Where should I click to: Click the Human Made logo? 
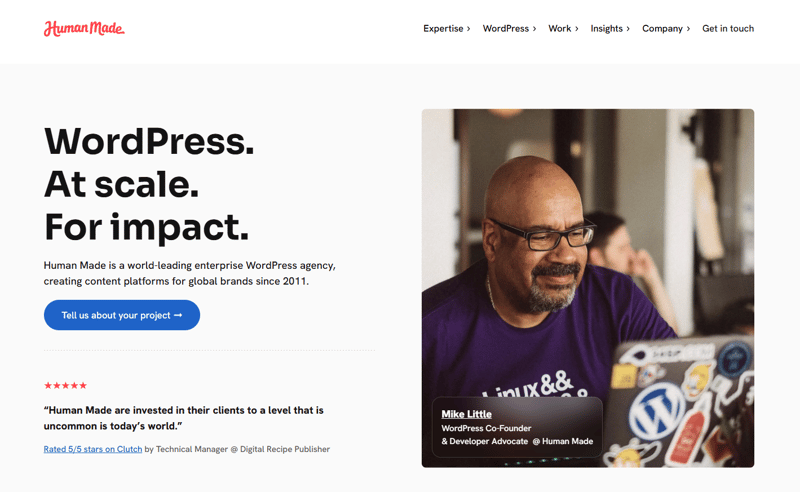[x=84, y=29]
